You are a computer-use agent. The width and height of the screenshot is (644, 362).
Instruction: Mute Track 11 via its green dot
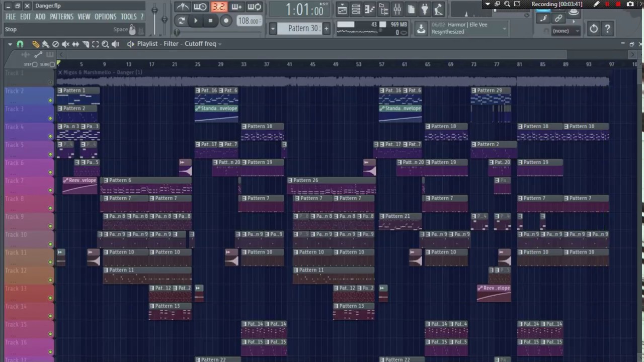coord(50,262)
